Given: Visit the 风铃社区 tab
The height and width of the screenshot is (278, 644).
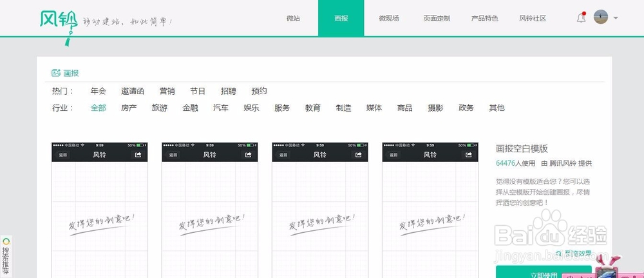Looking at the screenshot, I should pos(533,18).
